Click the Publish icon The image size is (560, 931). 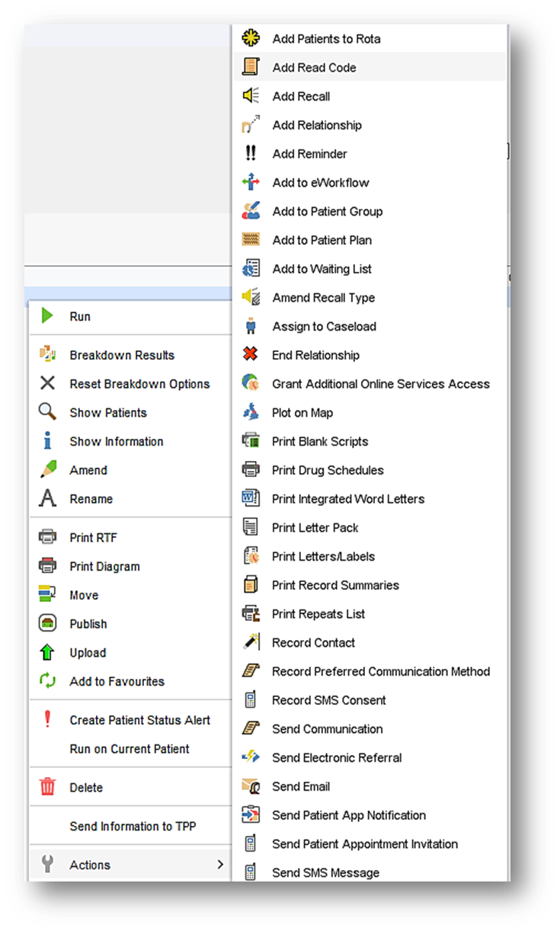pyautogui.click(x=48, y=623)
